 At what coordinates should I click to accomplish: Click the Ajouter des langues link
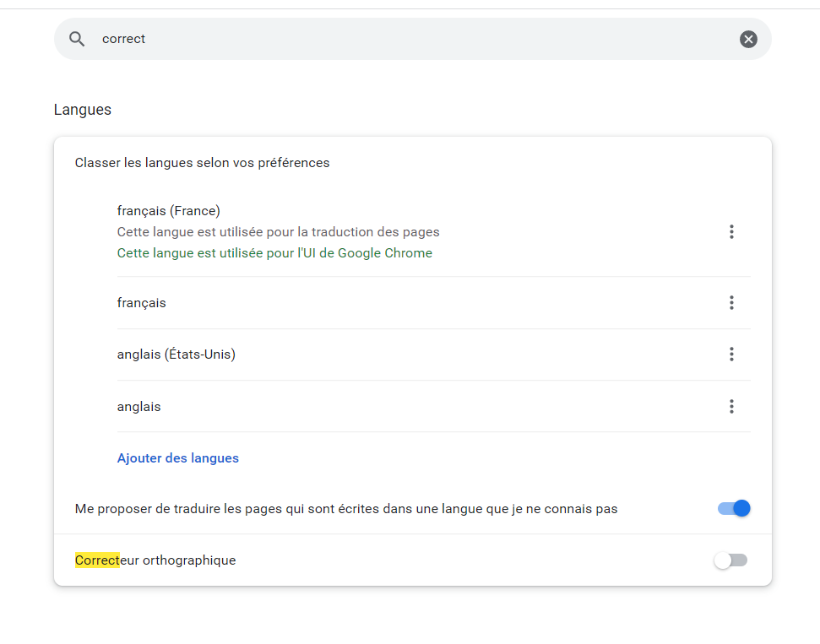click(177, 458)
